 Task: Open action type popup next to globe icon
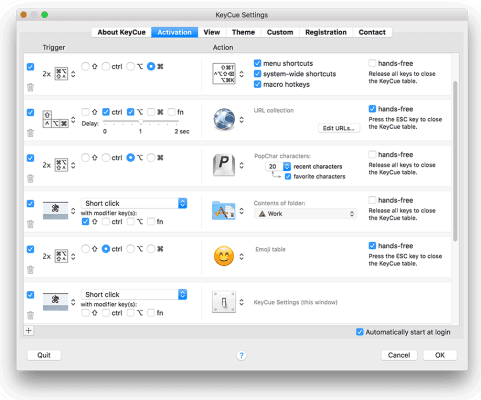point(242,120)
